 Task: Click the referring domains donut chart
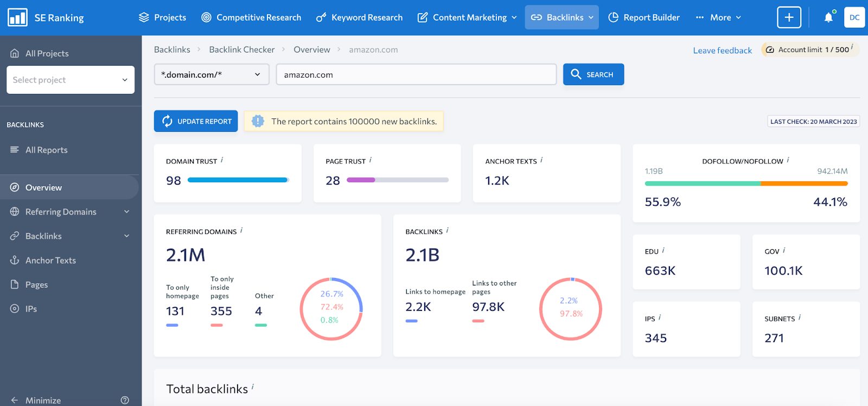(x=331, y=309)
